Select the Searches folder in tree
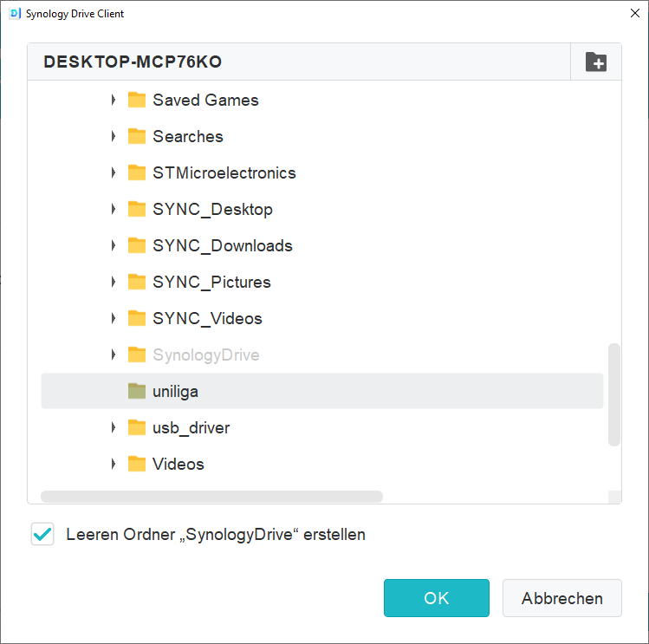The width and height of the screenshot is (649, 644). coord(187,137)
